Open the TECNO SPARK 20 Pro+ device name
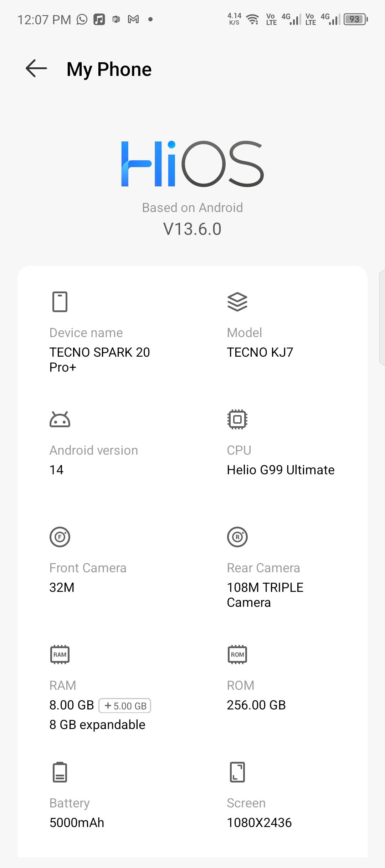Viewport: 385px width, 868px height. 100,360
